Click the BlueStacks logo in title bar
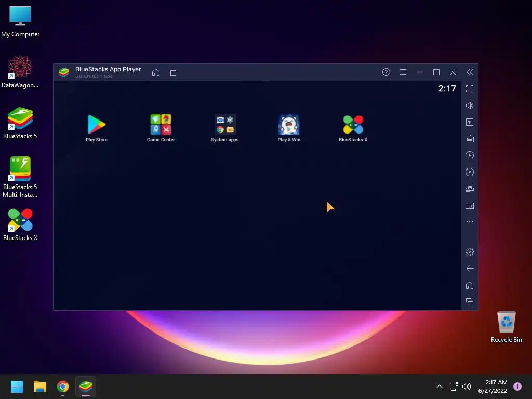 tap(64, 72)
